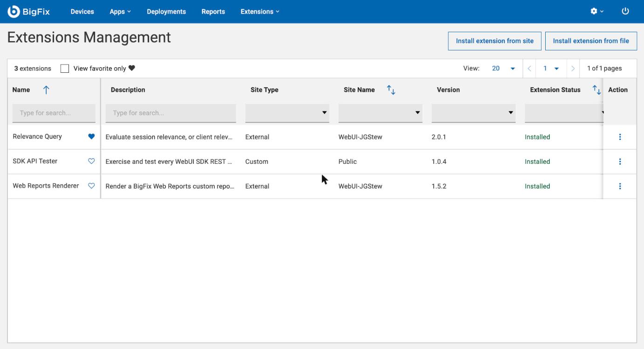Expand the Apps menu
This screenshot has height=349, width=644.
(120, 12)
